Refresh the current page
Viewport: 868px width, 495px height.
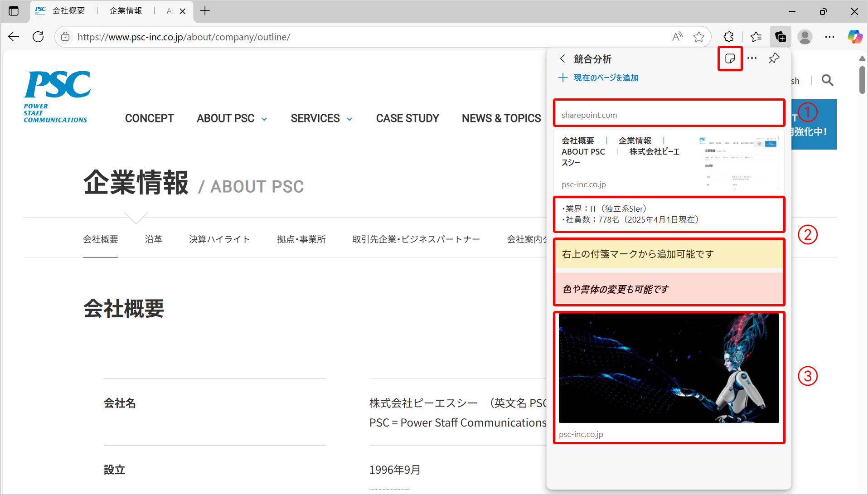click(x=38, y=37)
